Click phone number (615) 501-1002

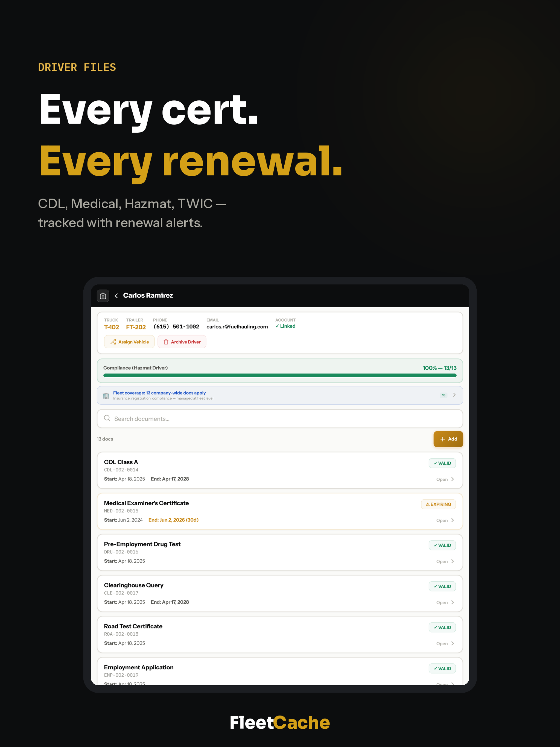coord(176,326)
